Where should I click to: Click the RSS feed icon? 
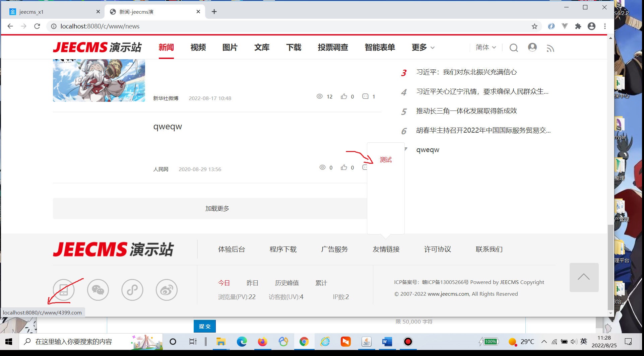point(550,49)
